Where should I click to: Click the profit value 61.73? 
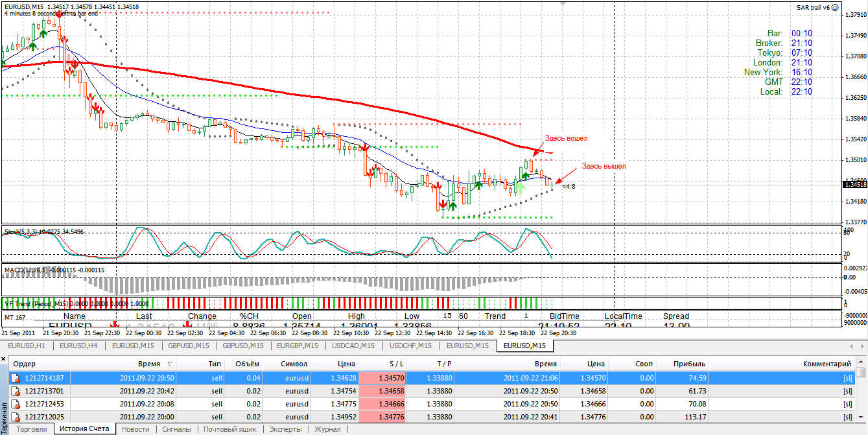(x=698, y=391)
